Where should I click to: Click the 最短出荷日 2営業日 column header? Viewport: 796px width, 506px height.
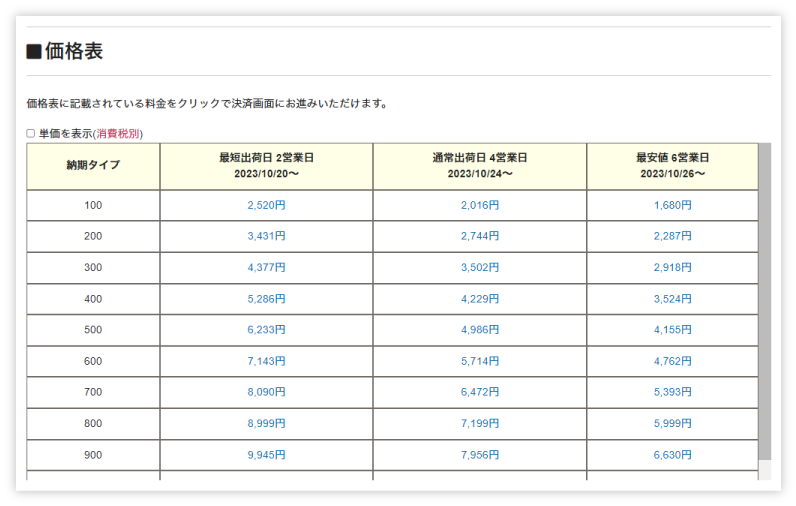click(267, 166)
